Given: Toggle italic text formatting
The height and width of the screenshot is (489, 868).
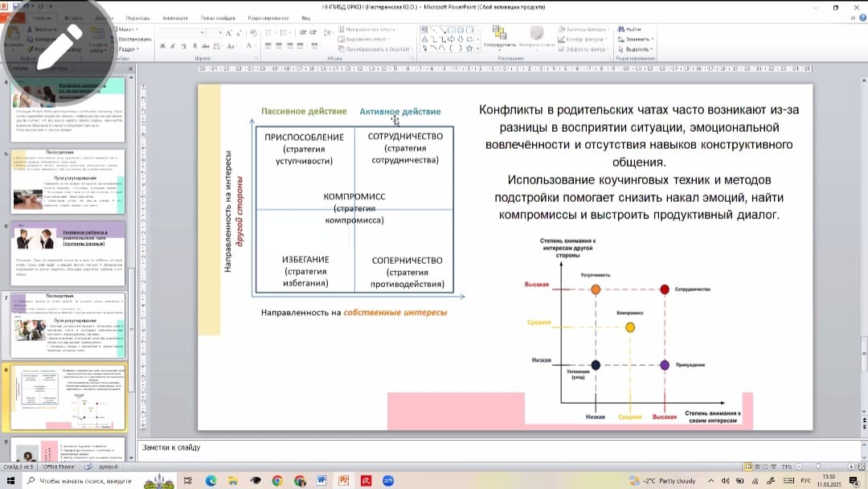Looking at the screenshot, I should pos(172,47).
